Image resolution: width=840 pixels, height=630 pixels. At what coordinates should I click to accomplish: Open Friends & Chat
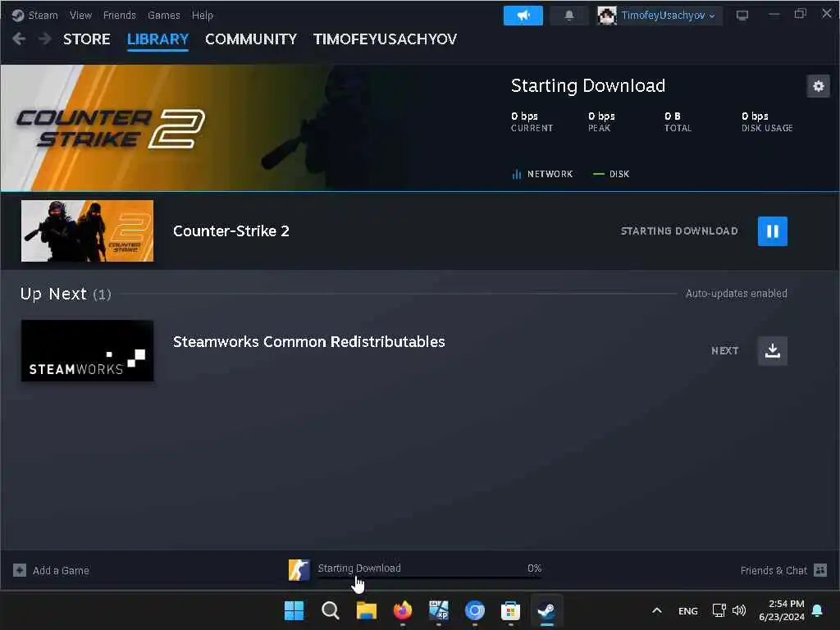pos(774,571)
